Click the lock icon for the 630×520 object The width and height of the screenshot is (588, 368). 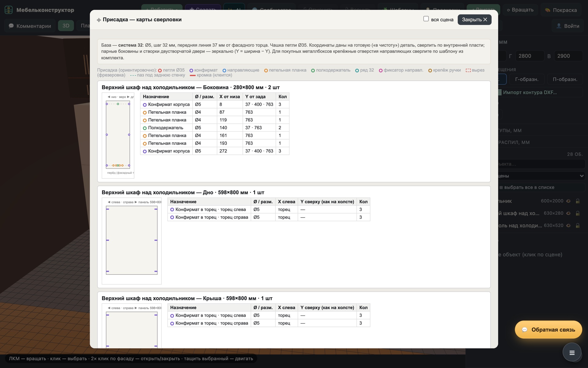click(x=578, y=225)
